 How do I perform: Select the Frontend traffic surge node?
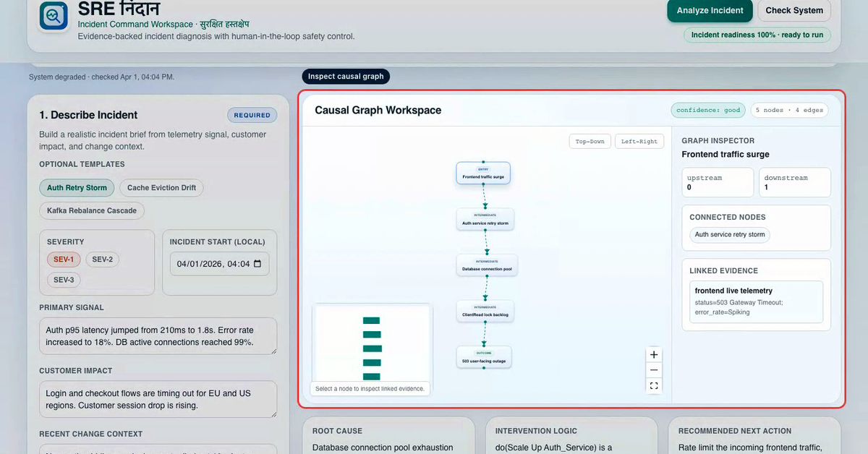tap(483, 173)
